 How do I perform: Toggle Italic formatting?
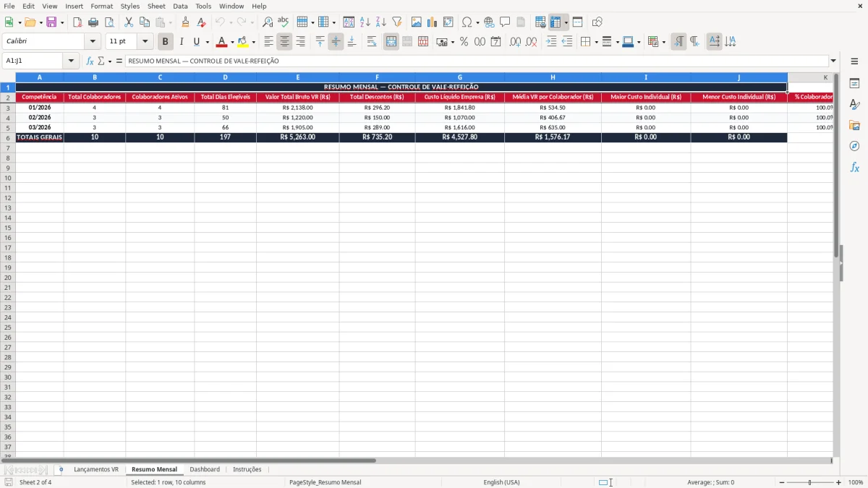point(181,42)
